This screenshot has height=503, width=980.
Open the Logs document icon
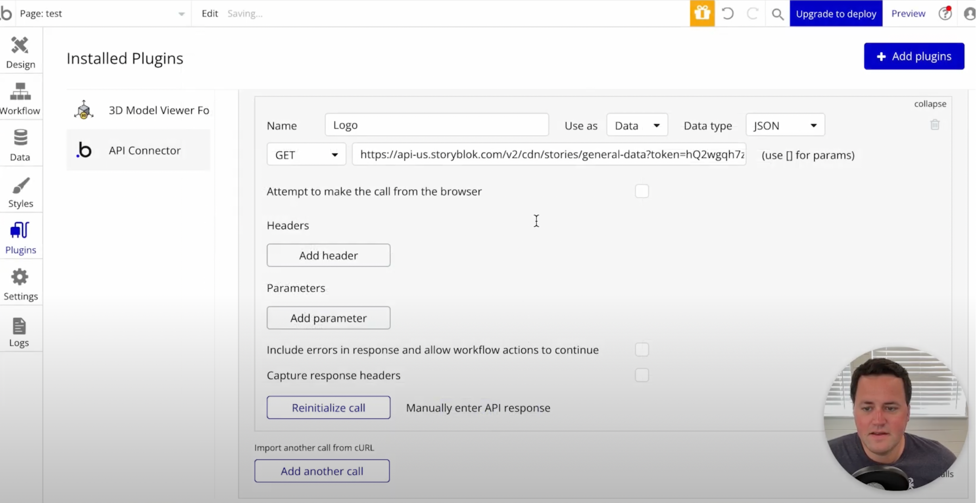19,326
